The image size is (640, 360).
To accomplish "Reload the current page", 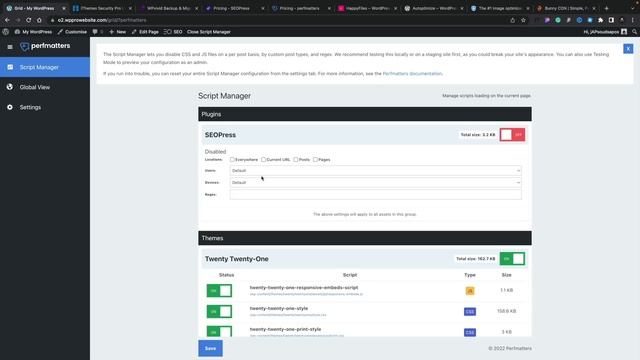I will click(29, 20).
